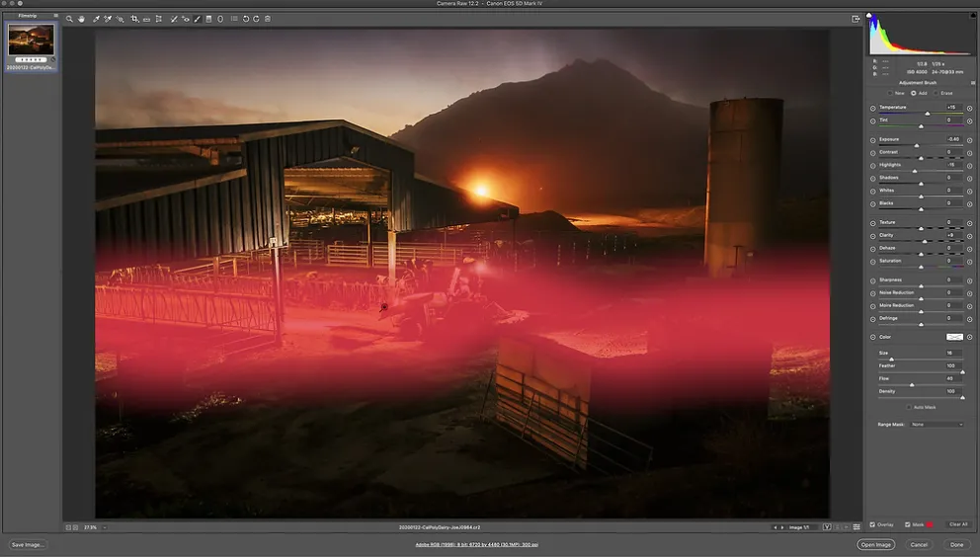
Task: Open the red mask overlay color swatch
Action: click(930, 525)
